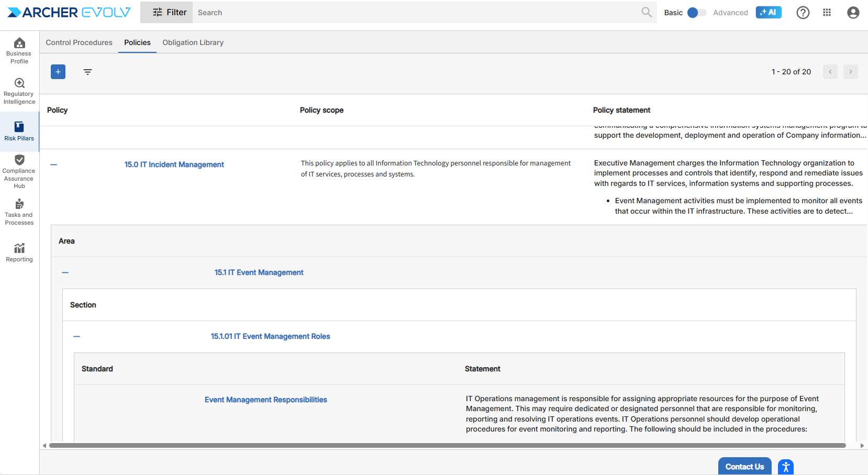
Task: Open Business Profile in sidebar
Action: [x=19, y=50]
